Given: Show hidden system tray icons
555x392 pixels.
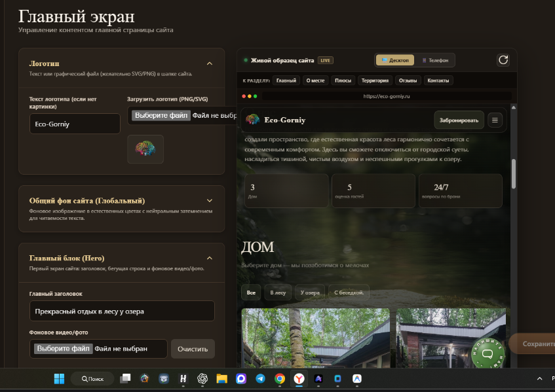Looking at the screenshot, I should [x=539, y=378].
